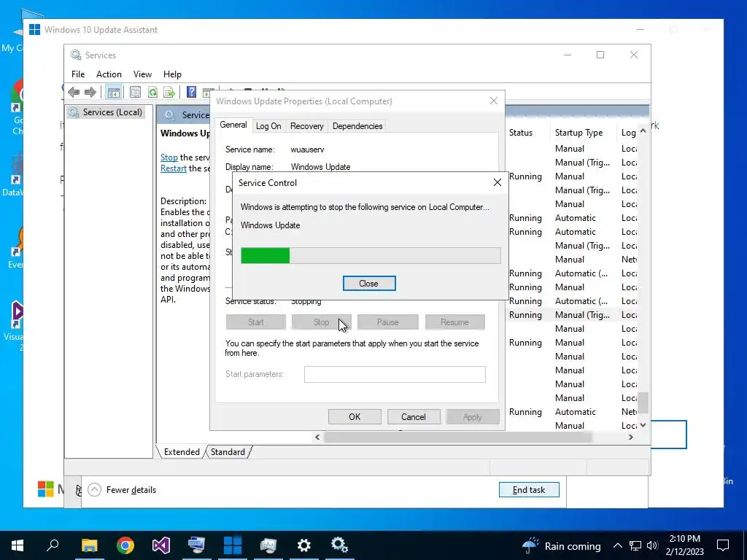Open the notification center icon
Viewport: 747px width, 560px height.
click(723, 545)
